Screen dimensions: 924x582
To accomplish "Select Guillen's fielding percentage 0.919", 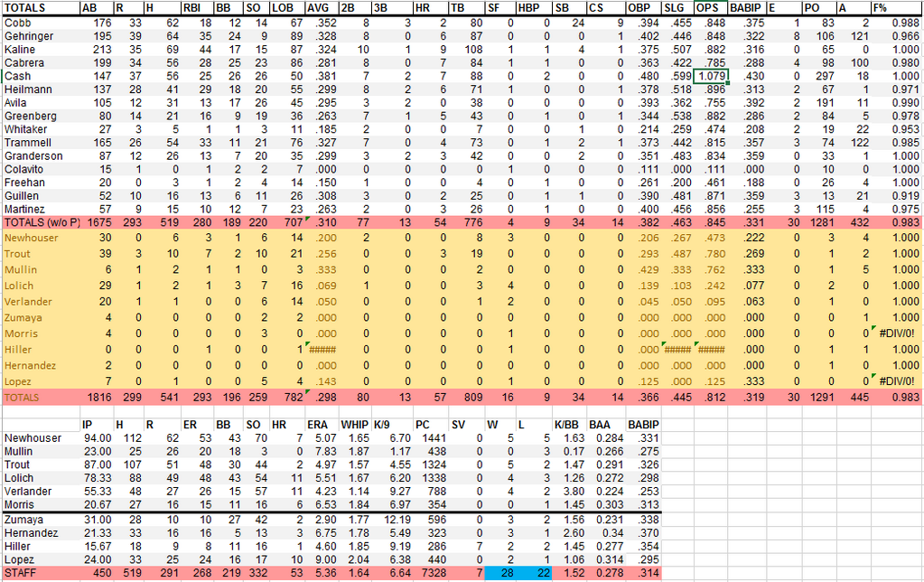I will (905, 196).
